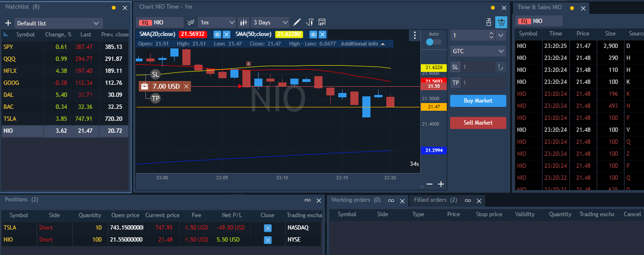Select the GOOG row in the watchlist
Screen dimensions: 644x255
click(x=65, y=83)
